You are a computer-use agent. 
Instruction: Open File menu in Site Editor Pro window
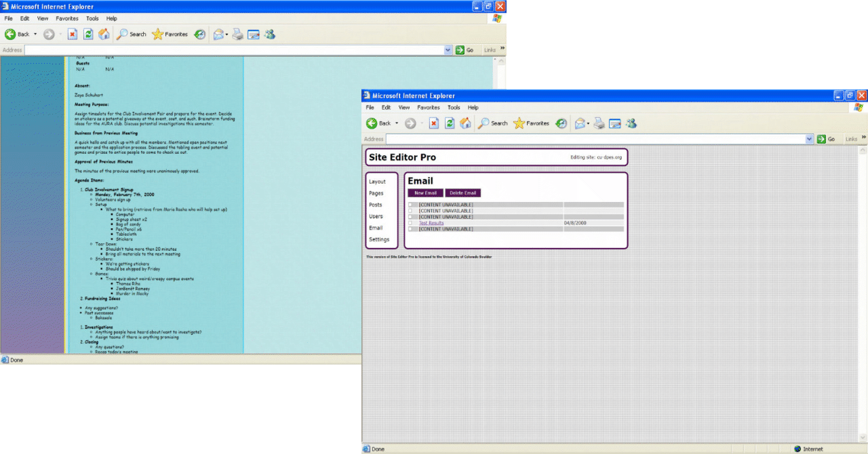coord(370,108)
